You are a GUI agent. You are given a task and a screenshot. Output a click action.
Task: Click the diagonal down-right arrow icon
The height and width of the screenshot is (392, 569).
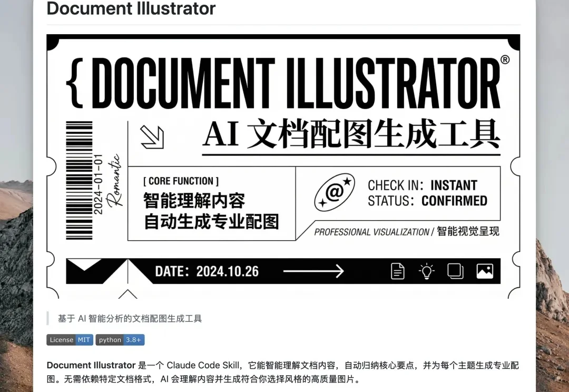click(152, 136)
